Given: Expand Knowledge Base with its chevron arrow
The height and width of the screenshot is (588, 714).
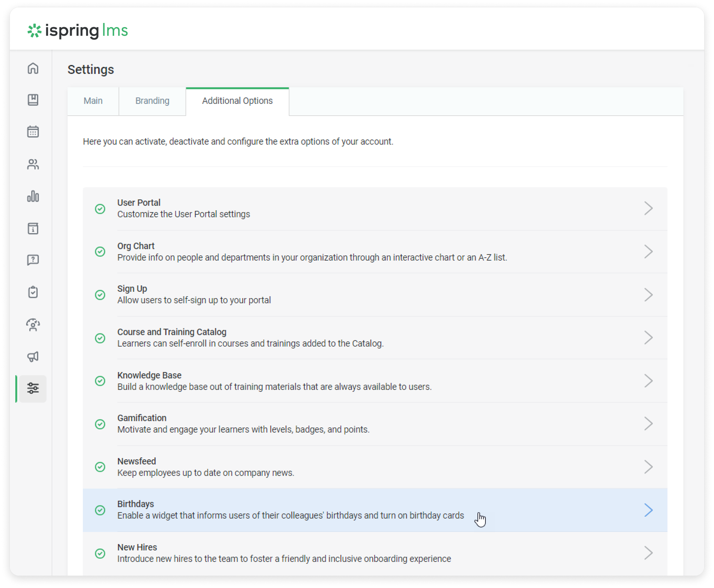Looking at the screenshot, I should tap(648, 381).
